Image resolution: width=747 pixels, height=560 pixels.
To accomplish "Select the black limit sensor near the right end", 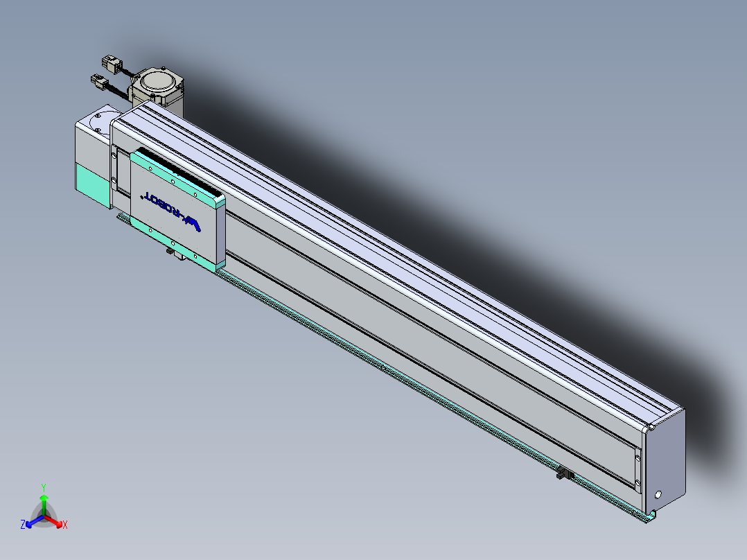I will tap(565, 474).
